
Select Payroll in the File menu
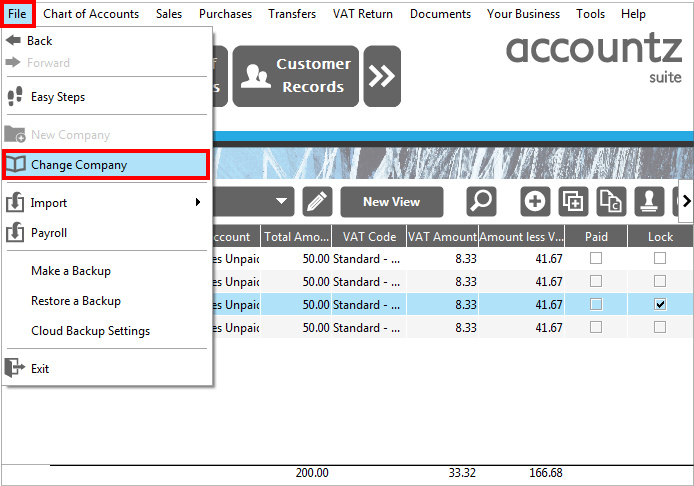click(x=105, y=233)
